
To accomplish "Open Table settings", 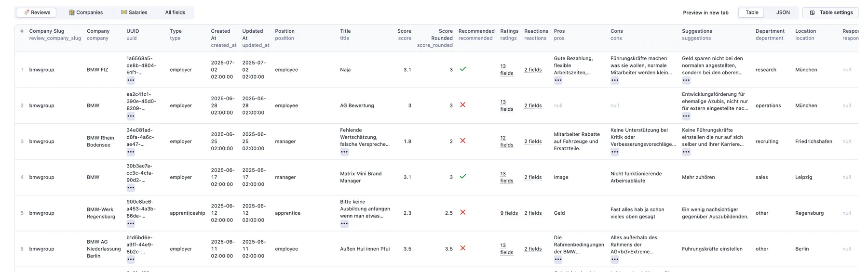I will [830, 13].
